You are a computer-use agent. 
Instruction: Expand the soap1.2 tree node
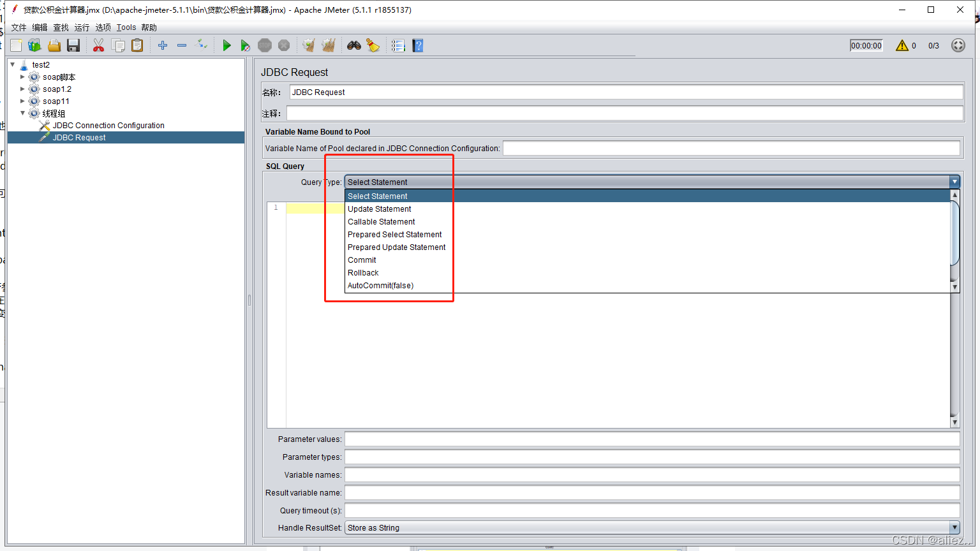pyautogui.click(x=22, y=89)
